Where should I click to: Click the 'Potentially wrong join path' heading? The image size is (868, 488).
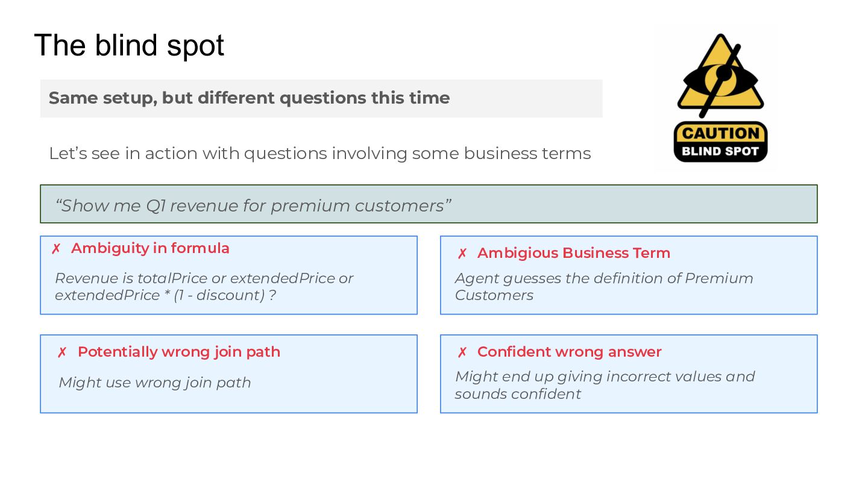coord(178,352)
